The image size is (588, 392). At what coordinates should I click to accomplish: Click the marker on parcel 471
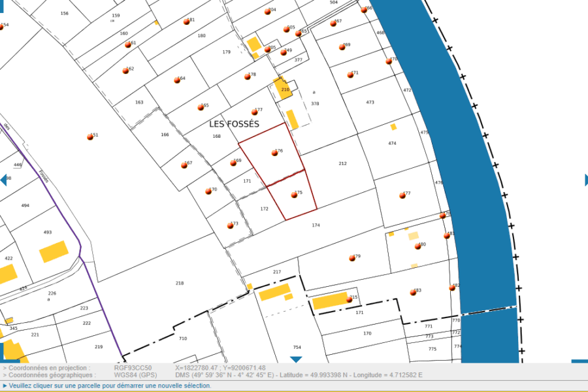pos(350,75)
